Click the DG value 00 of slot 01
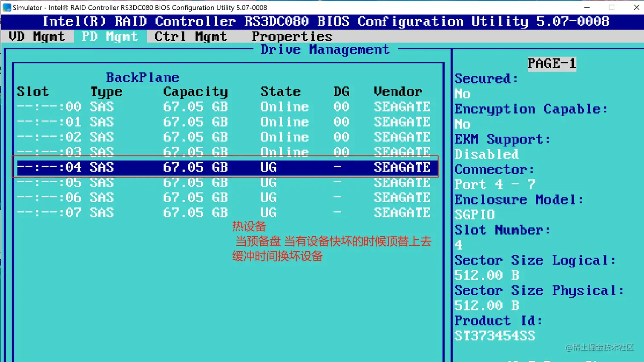644x362 pixels. point(342,122)
